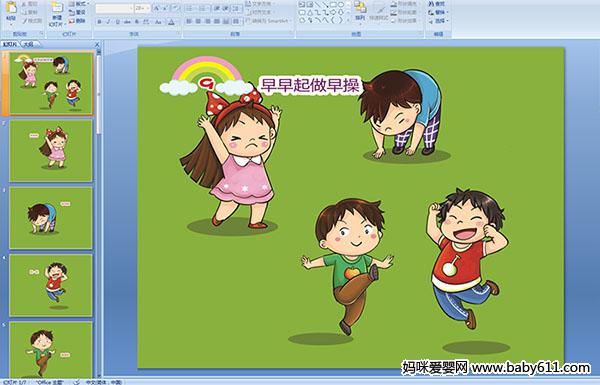
Task: Switch to the Slides tab in side pane
Action: point(10,44)
